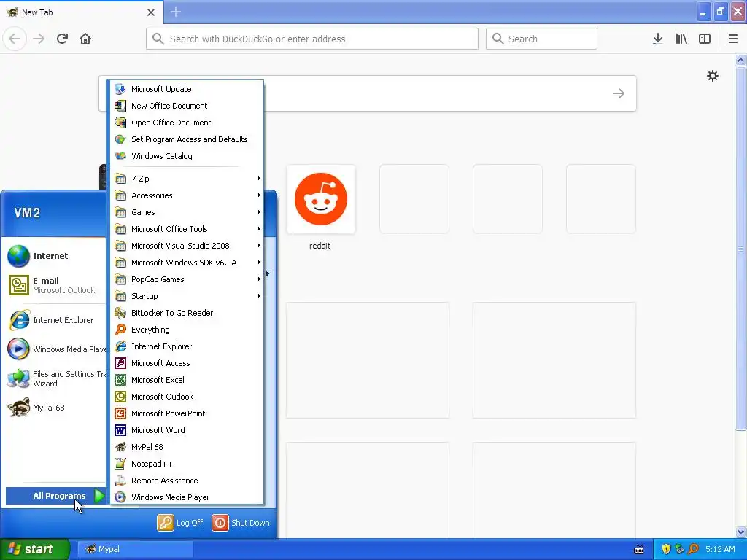Open Set Program Access and Defaults

click(187, 139)
